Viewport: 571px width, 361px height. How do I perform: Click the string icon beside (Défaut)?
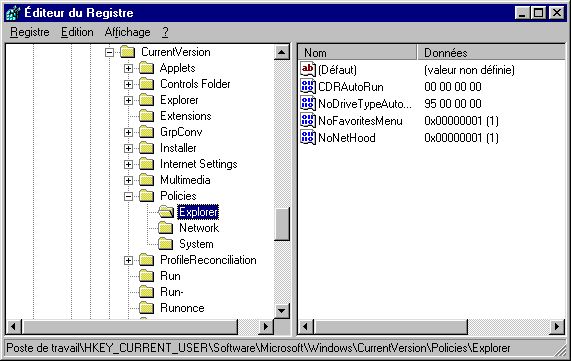coord(308,69)
